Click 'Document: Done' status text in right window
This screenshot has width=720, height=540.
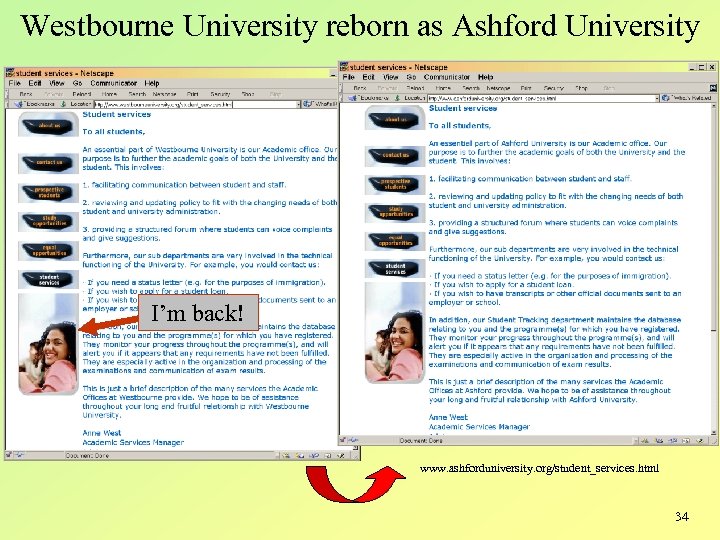click(x=421, y=440)
